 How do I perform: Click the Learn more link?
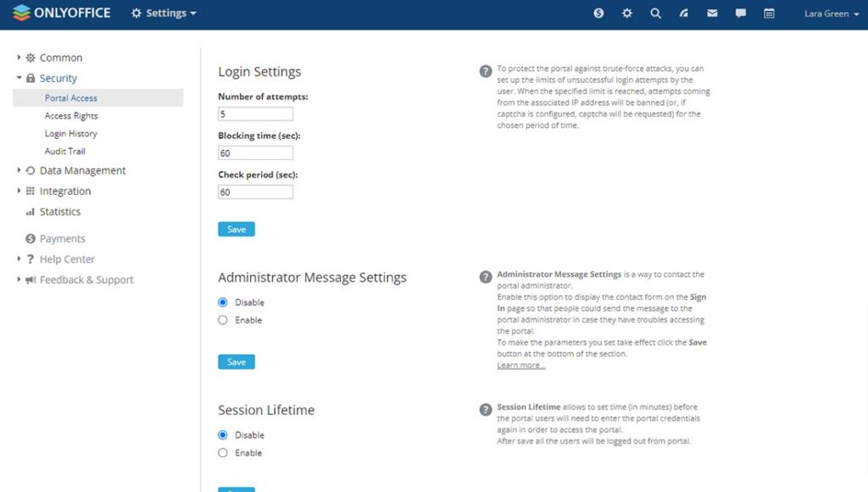point(521,365)
